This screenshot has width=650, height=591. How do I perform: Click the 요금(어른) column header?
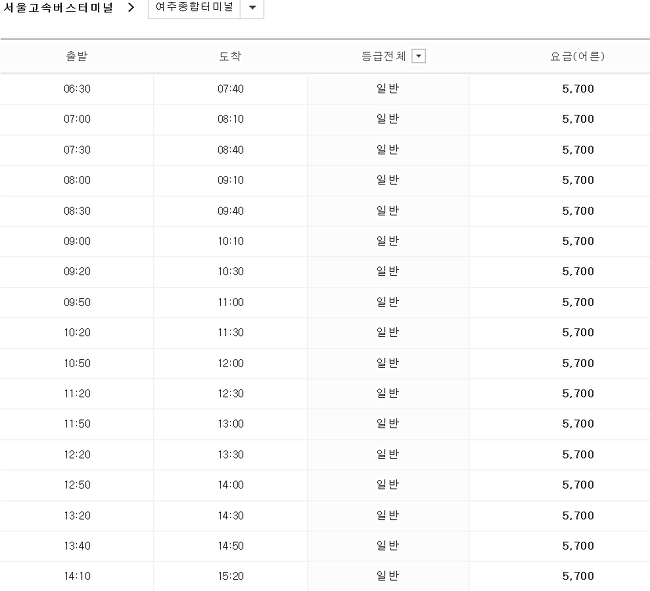coord(577,56)
